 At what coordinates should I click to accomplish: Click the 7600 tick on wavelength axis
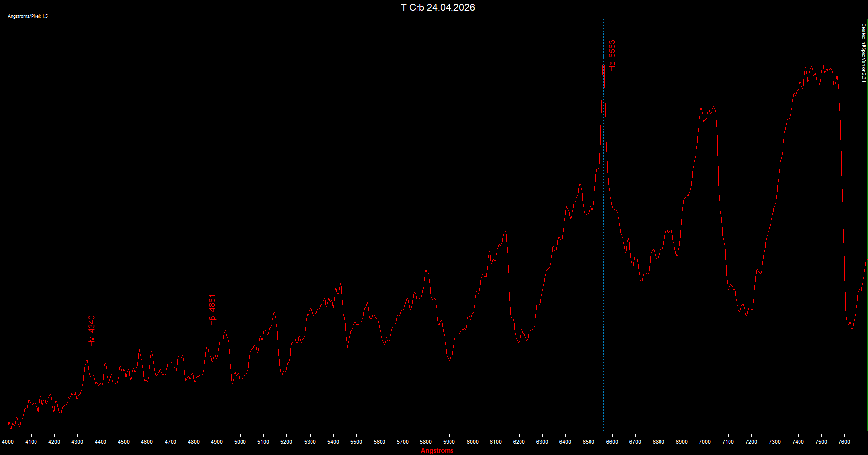pyautogui.click(x=844, y=442)
